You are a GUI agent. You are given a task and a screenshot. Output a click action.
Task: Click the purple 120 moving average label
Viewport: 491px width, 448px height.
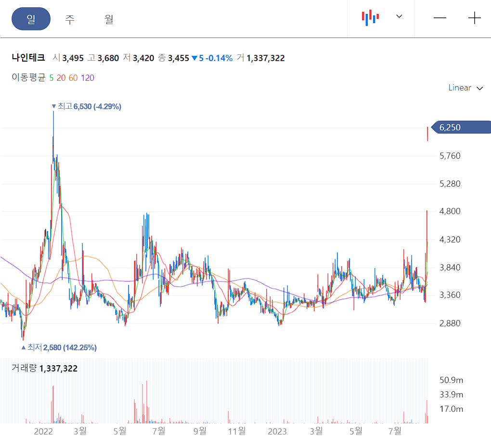coord(87,77)
